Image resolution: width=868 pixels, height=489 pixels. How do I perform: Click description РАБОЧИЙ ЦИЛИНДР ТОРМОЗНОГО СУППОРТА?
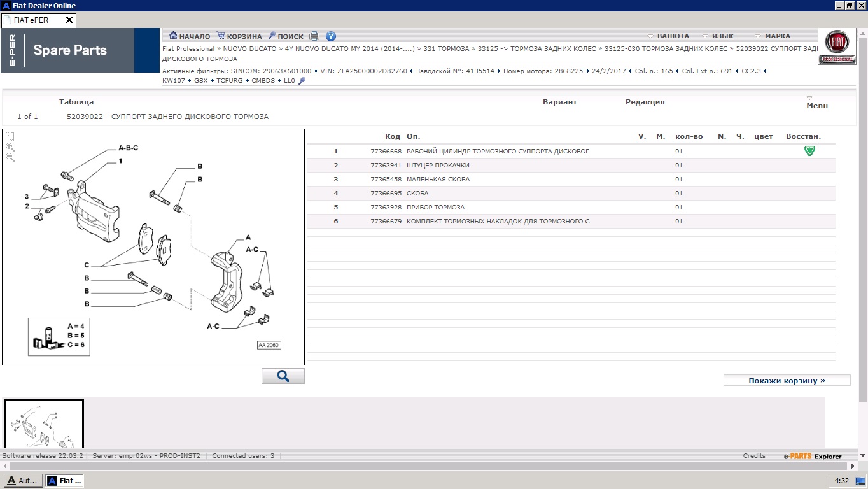tap(498, 152)
